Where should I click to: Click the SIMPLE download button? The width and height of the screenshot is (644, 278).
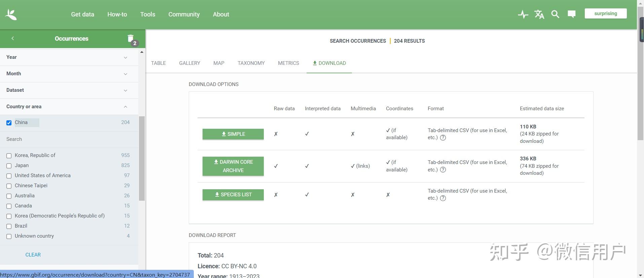(233, 134)
